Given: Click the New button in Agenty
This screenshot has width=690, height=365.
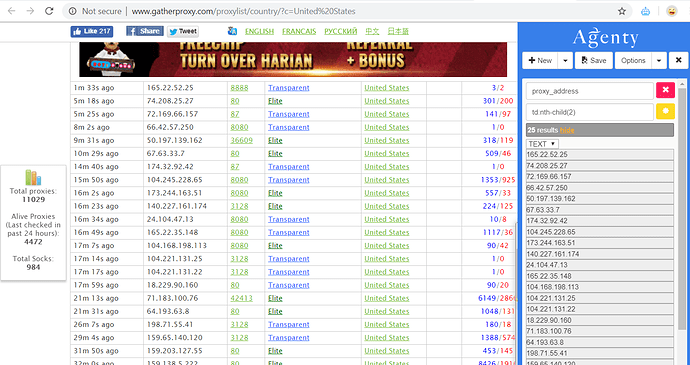Looking at the screenshot, I should tap(540, 61).
